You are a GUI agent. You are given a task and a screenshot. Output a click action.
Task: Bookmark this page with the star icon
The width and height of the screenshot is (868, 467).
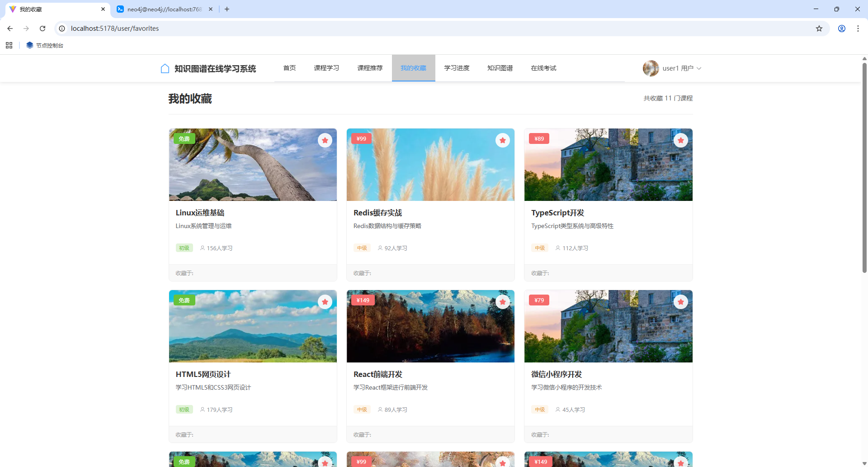coord(819,29)
